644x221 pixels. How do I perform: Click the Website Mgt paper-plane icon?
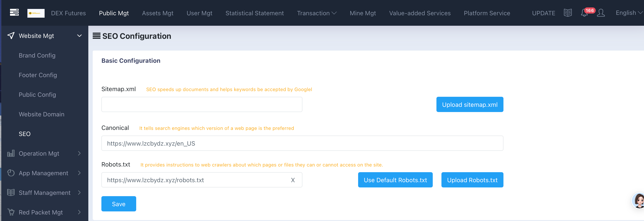click(x=11, y=36)
